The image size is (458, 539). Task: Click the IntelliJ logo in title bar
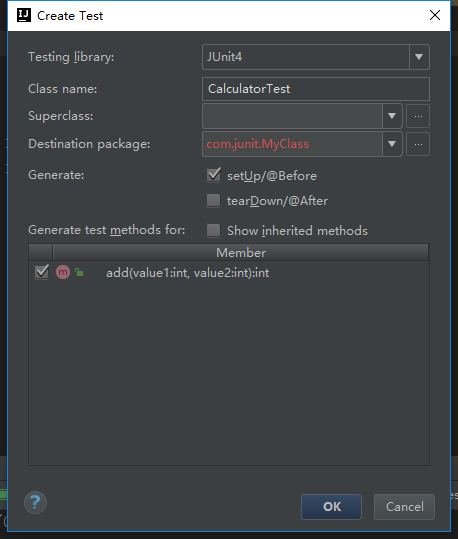24,15
